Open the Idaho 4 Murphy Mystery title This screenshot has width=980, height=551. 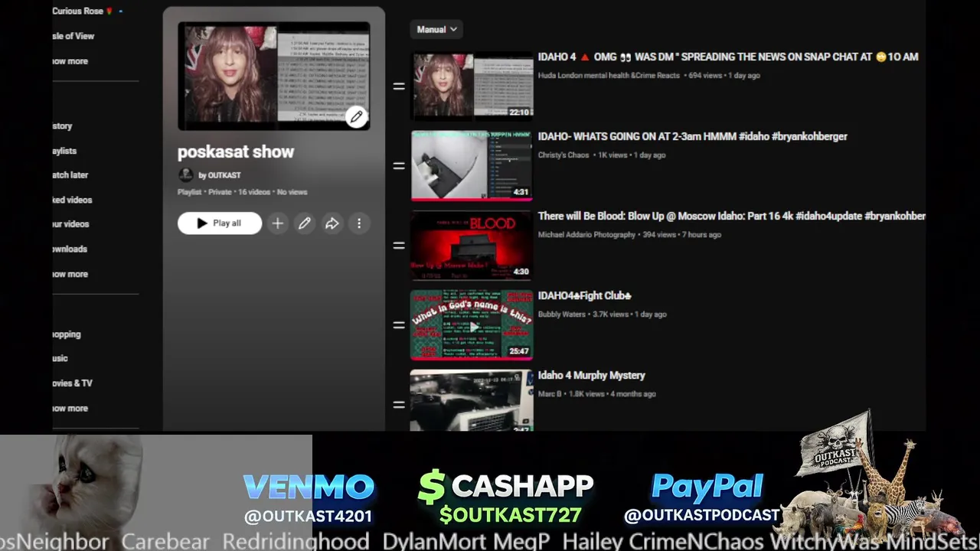(592, 375)
